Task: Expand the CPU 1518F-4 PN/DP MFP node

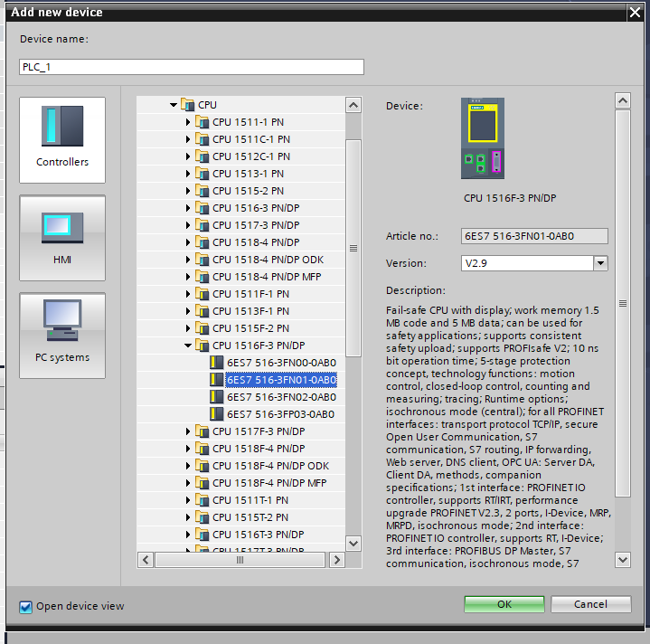Action: [188, 483]
